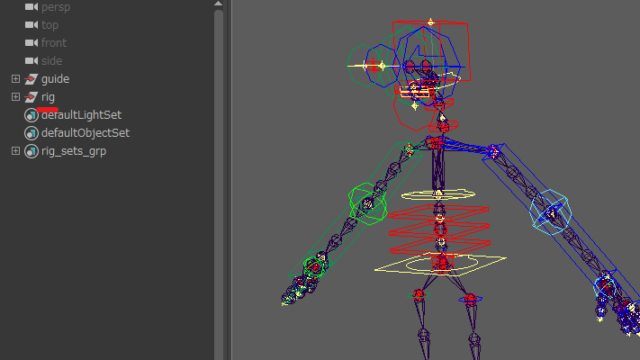Select the green right elbow control

367,203
